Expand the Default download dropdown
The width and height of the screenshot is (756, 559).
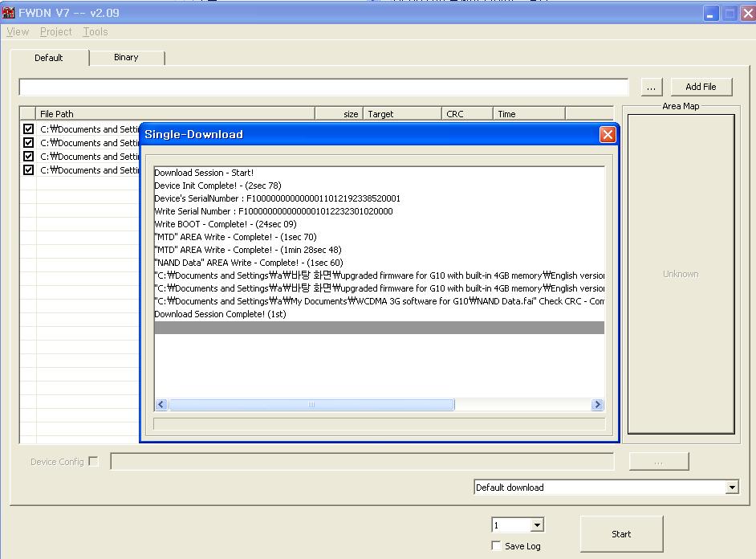[731, 488]
